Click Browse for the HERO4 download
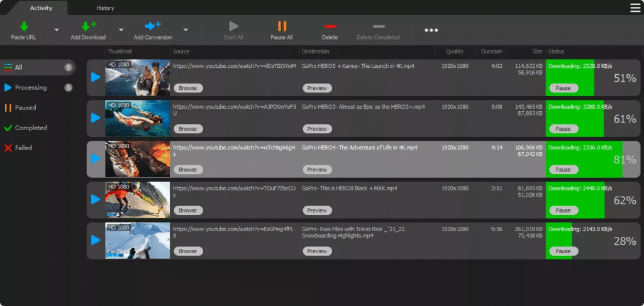644x306 pixels. [188, 170]
